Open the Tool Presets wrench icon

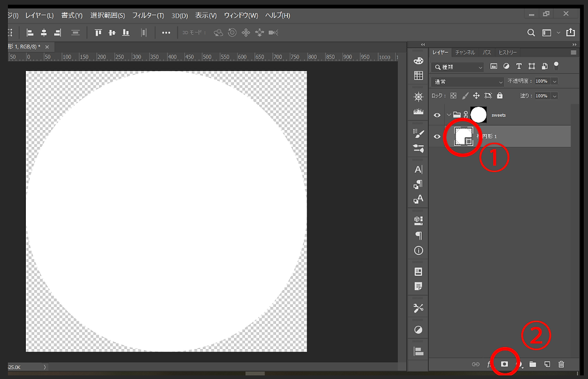tap(419, 308)
